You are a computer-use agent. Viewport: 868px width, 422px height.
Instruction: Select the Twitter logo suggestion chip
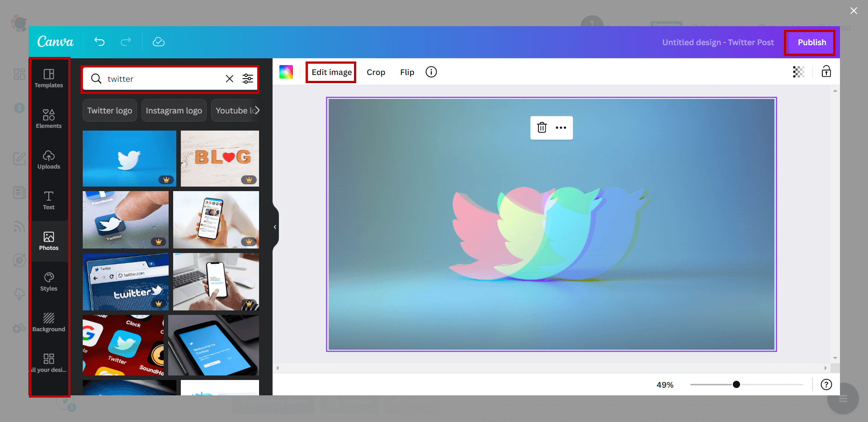point(110,110)
